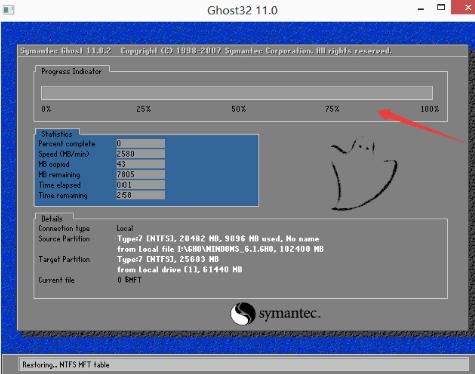475x374 pixels.
Task: Click the Symantec swirl logo icon
Action: 243,313
